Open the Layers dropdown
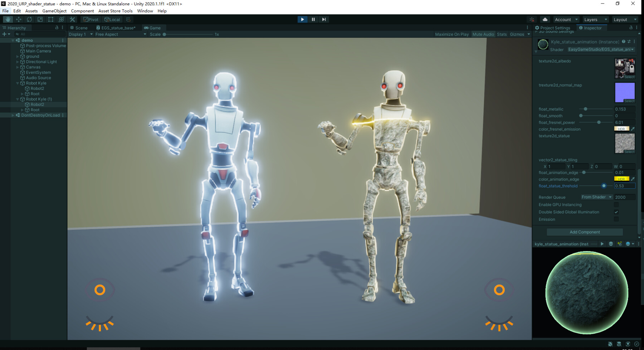Viewport: 644px width, 350px height. point(595,19)
